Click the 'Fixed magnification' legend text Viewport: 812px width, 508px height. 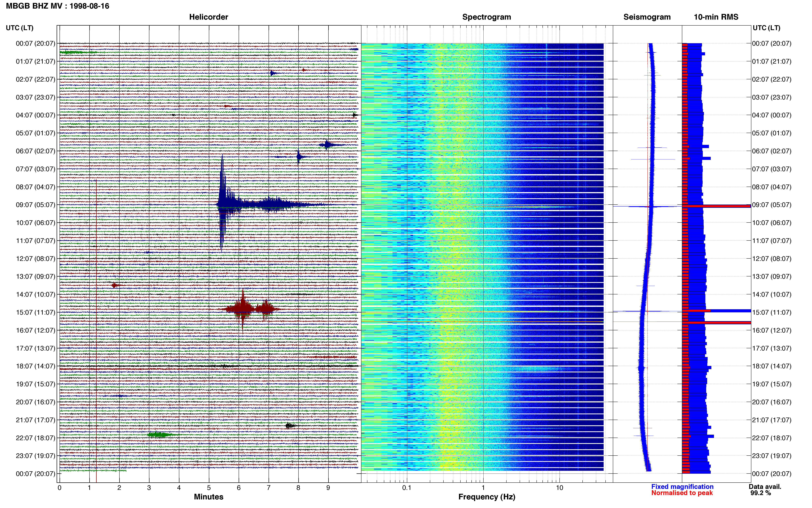(682, 487)
